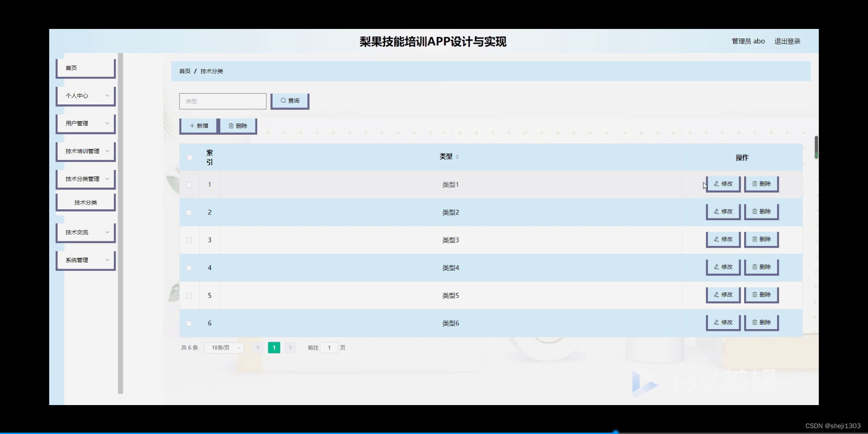Image resolution: width=868 pixels, height=434 pixels.
Task: Click the trash delete icon for 类型5 row
Action: [754, 294]
